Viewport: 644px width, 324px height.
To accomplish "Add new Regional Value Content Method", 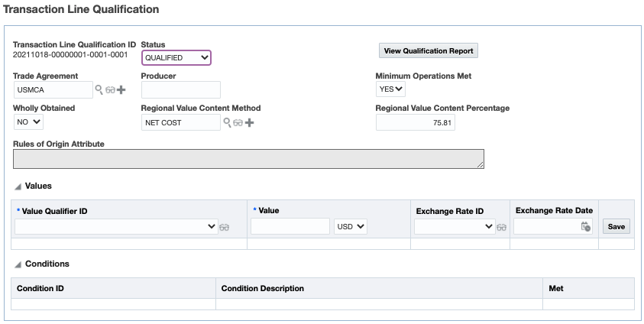I will (x=249, y=122).
